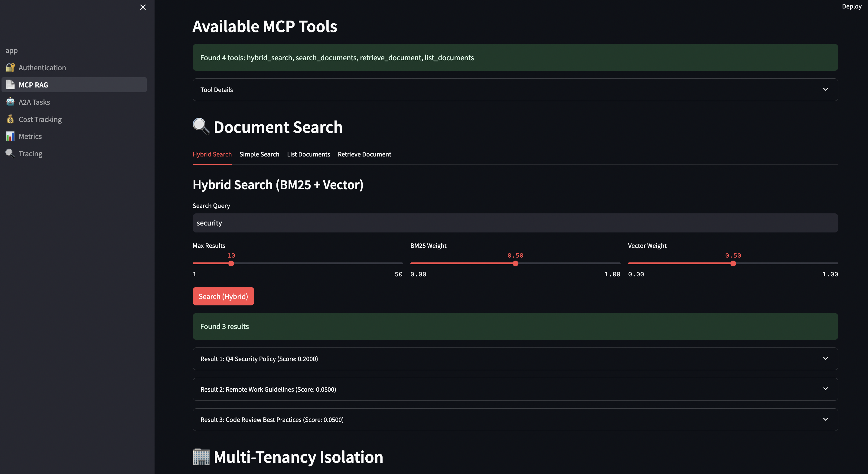Click the Search Query input field
The width and height of the screenshot is (868, 474).
[x=515, y=223]
